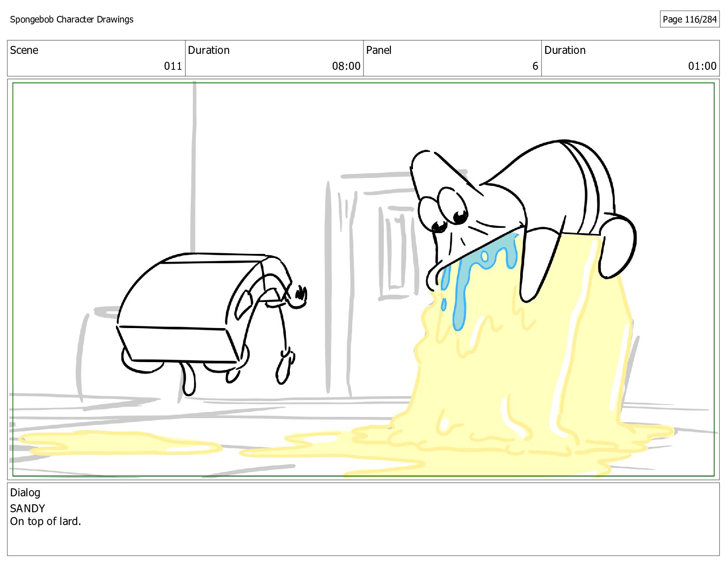Click the 'Panel' header label
This screenshot has width=728, height=563.
[x=379, y=50]
